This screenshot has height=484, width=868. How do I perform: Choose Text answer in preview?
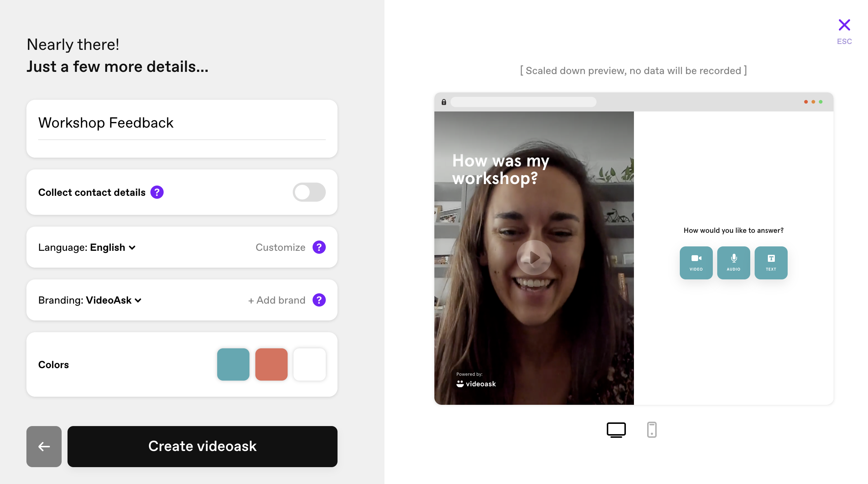pos(771,263)
